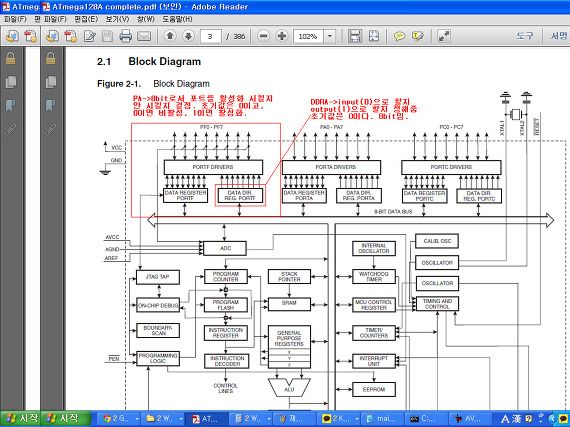Image resolution: width=570 pixels, height=427 pixels.
Task: Open the 편집(E) menu
Action: (x=86, y=19)
